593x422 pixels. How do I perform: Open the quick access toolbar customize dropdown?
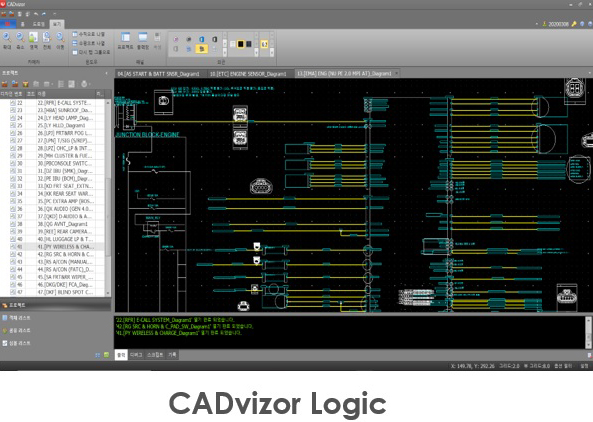[54, 14]
